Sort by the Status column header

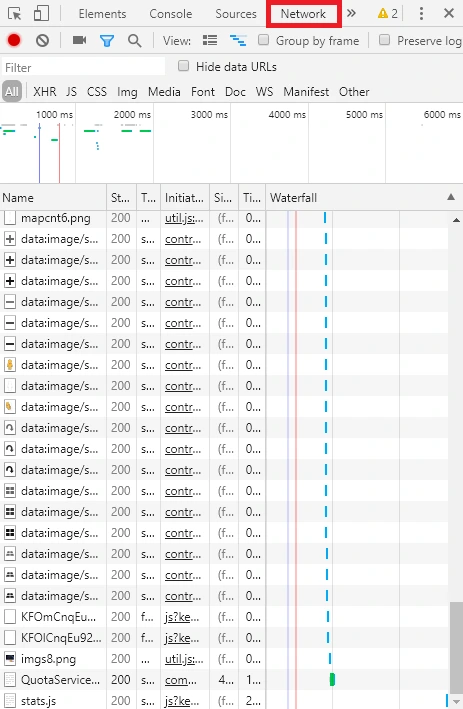point(121,198)
